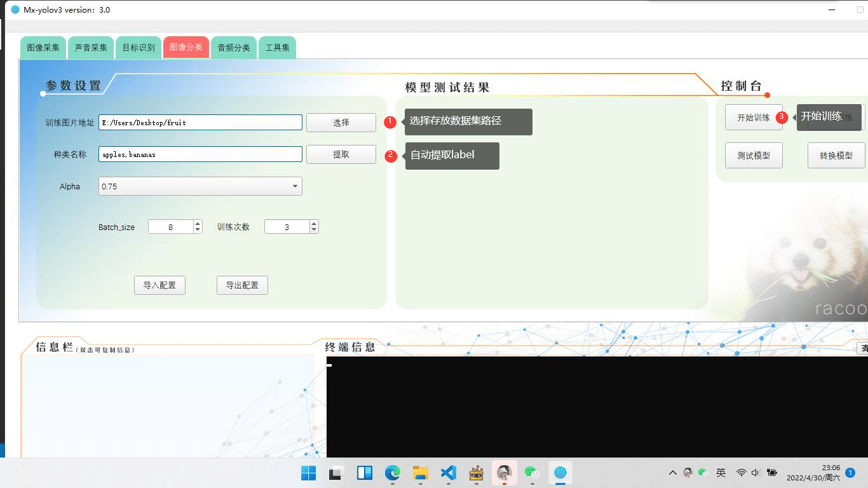Click the 训练图片地址 path input field

200,123
